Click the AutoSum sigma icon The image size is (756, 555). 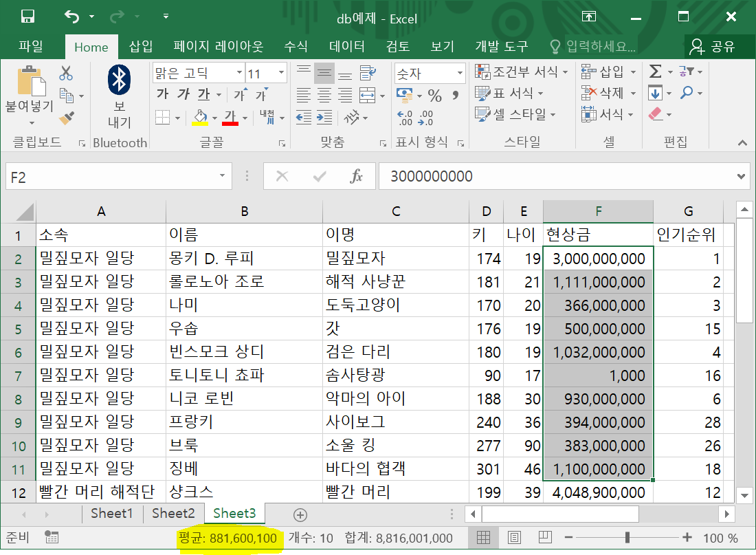click(x=655, y=72)
